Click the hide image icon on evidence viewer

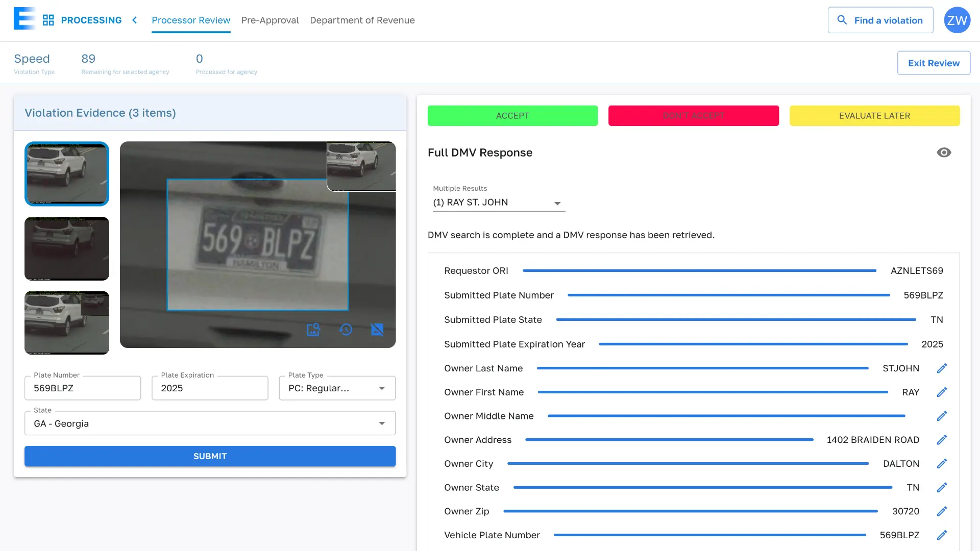(377, 330)
